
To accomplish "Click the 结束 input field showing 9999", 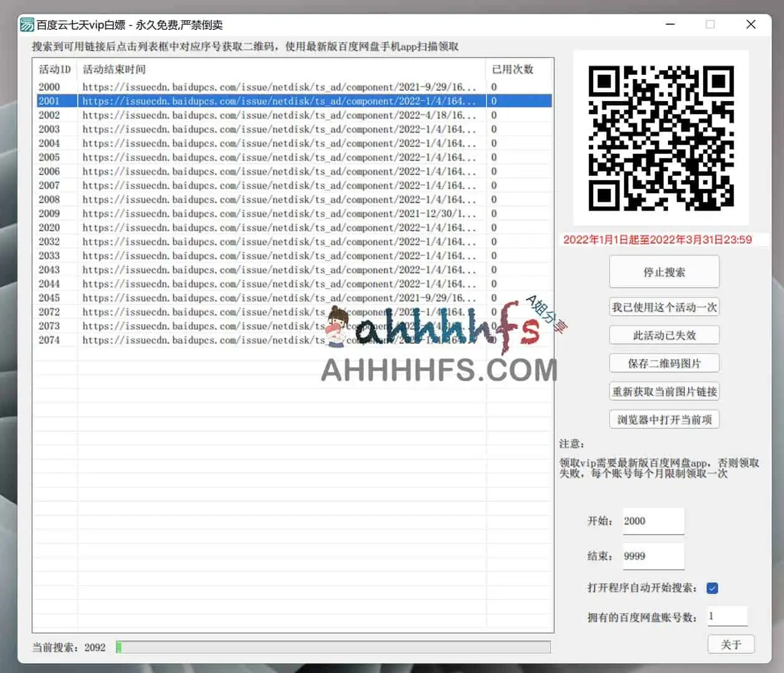I will 653,556.
